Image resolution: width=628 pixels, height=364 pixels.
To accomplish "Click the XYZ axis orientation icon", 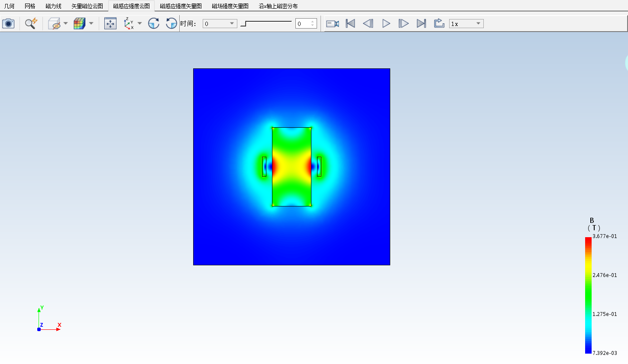I will [x=129, y=23].
